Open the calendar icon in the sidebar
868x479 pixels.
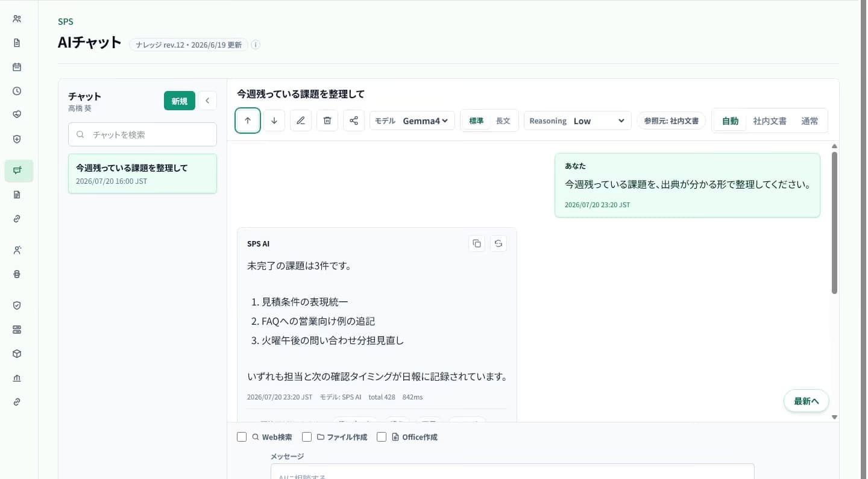17,67
